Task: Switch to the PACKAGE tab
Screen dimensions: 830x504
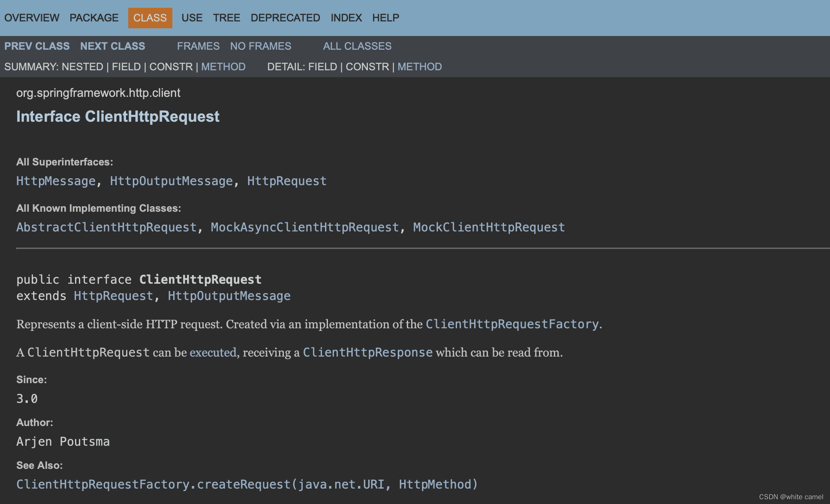Action: [x=94, y=18]
